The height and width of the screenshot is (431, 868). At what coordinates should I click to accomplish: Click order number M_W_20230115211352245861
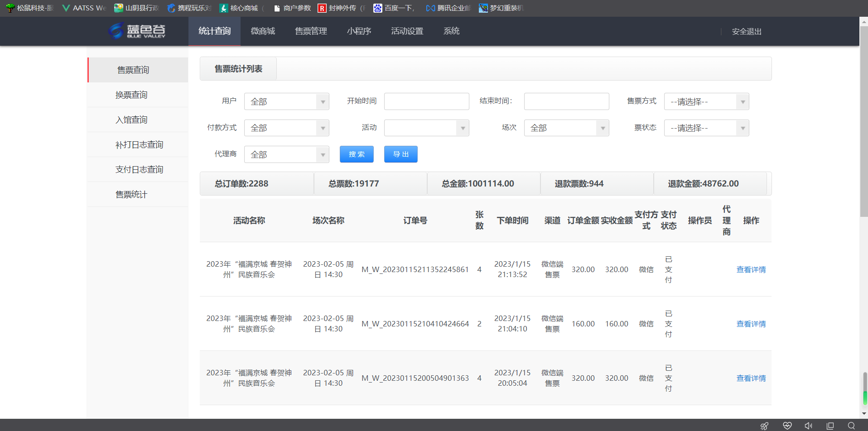415,269
